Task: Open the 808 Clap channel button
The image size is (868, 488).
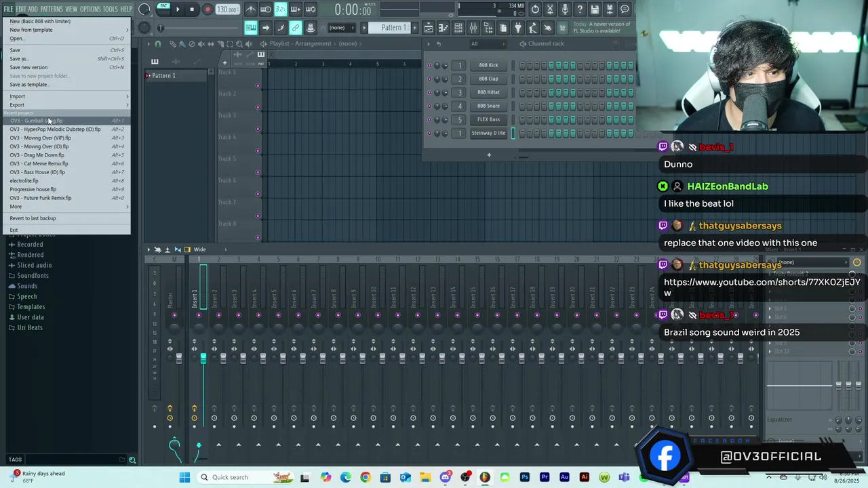Action: pos(488,79)
